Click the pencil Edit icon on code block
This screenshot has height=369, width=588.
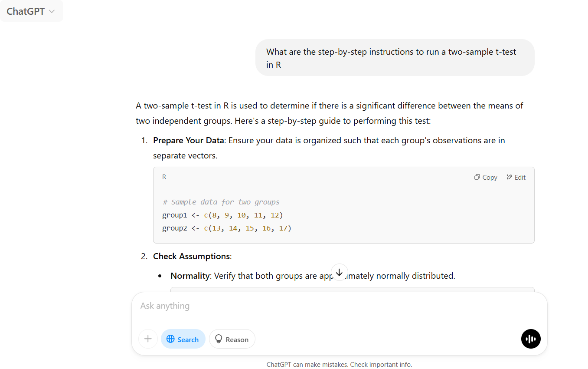click(509, 177)
